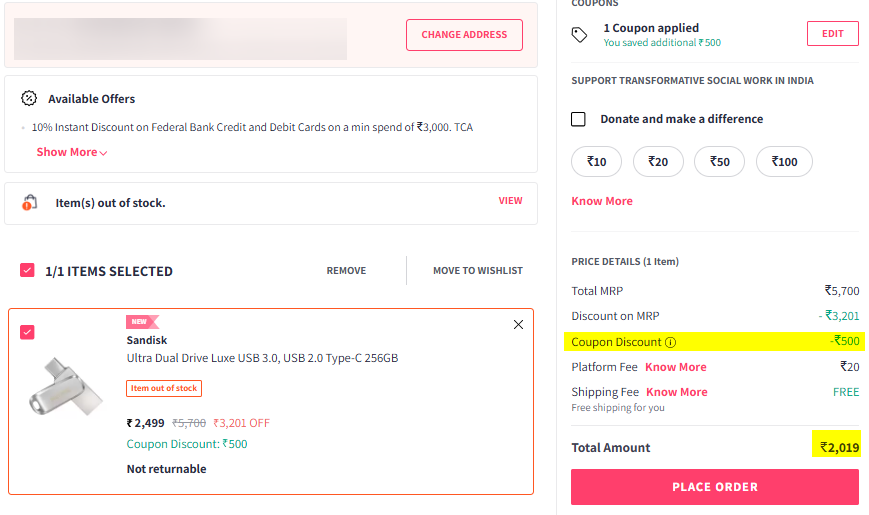Click Move to Wishlist
This screenshot has height=515, width=869.
pos(478,271)
